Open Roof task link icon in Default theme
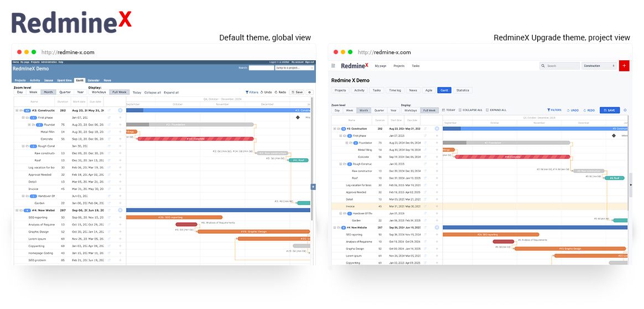The width and height of the screenshot is (644, 309). tap(109, 160)
